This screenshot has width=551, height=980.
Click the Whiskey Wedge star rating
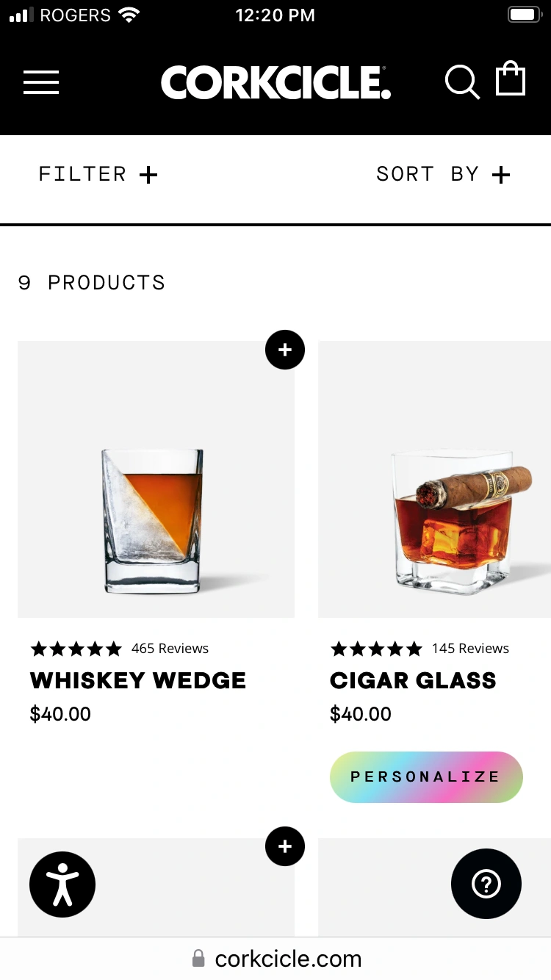tap(76, 649)
